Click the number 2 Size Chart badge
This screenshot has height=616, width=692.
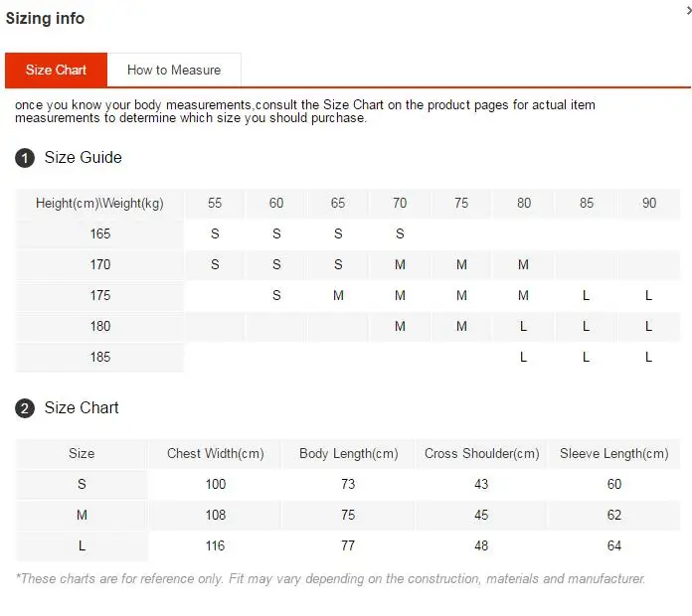(x=25, y=408)
